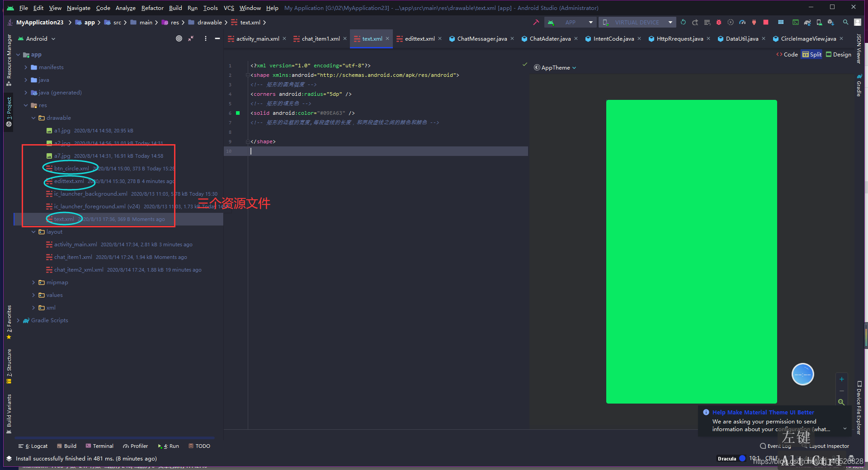Image resolution: width=868 pixels, height=470 pixels.
Task: Select opened file target icon in Project panel
Action: point(179,38)
